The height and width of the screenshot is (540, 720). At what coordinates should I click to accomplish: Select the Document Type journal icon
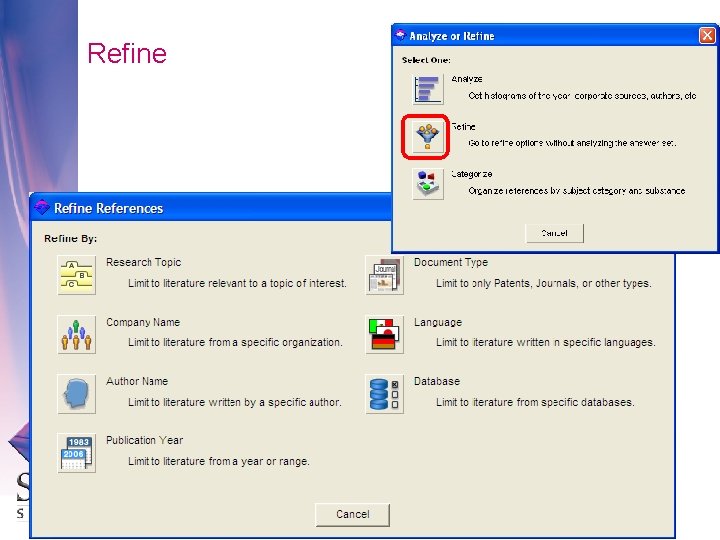click(x=385, y=275)
